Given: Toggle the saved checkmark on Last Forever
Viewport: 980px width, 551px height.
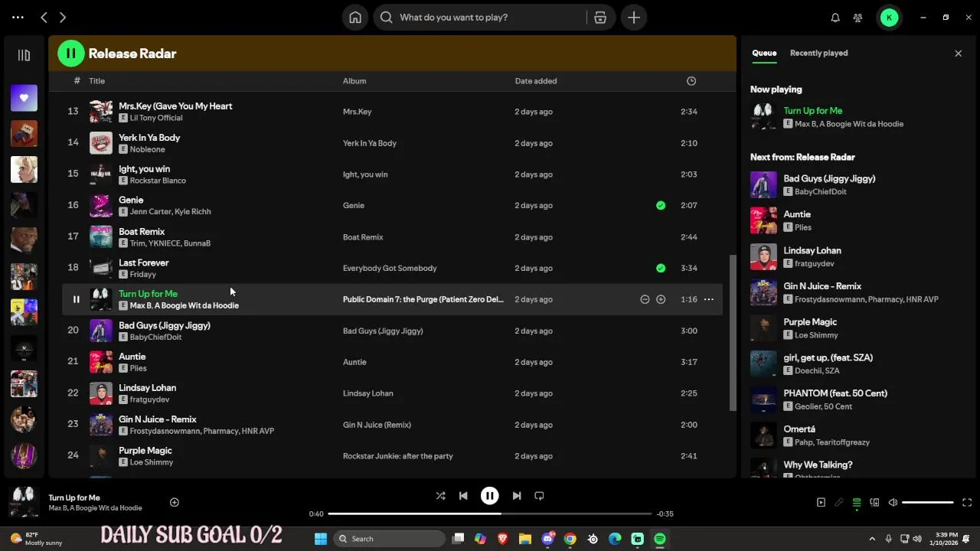Looking at the screenshot, I should click(x=661, y=268).
